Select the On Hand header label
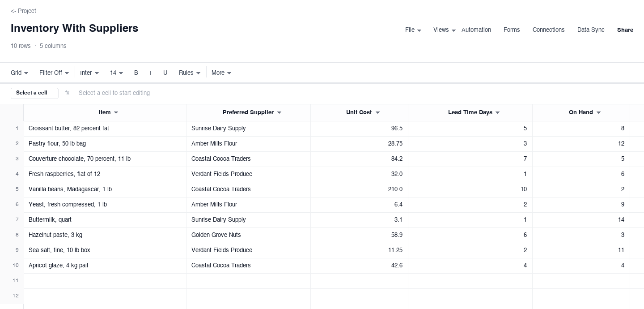644x309 pixels. (581, 112)
